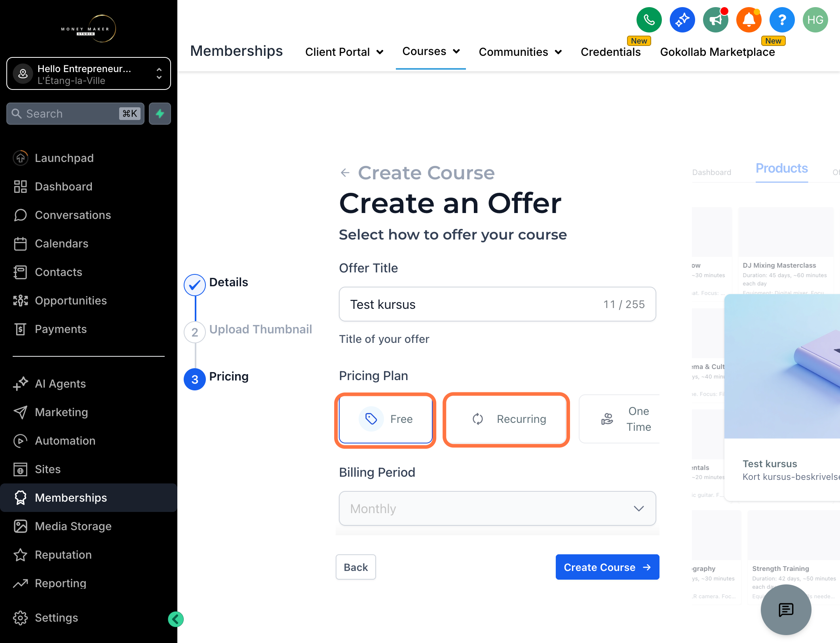Open the HG user avatar menu
The width and height of the screenshot is (840, 643).
815,20
